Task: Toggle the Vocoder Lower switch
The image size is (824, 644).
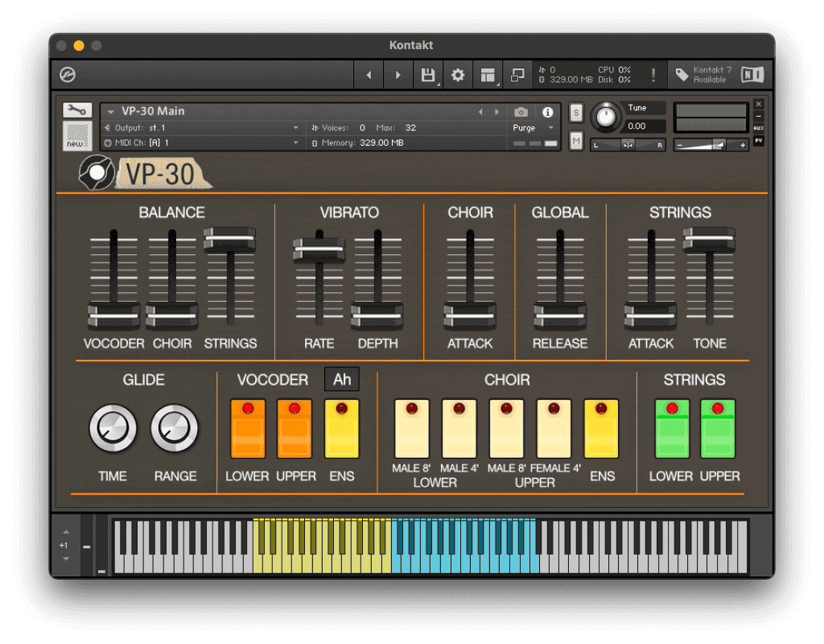Action: point(247,428)
